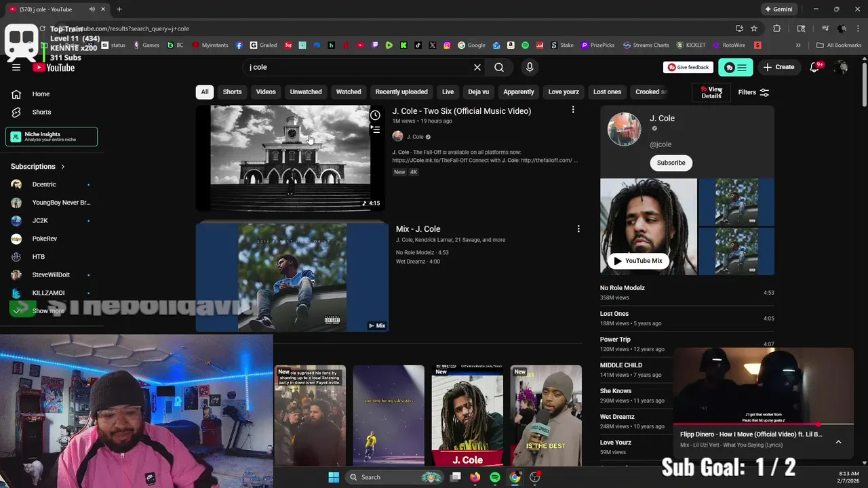868x488 pixels.
Task: Click the TubeBuddy View Details button
Action: click(x=711, y=93)
